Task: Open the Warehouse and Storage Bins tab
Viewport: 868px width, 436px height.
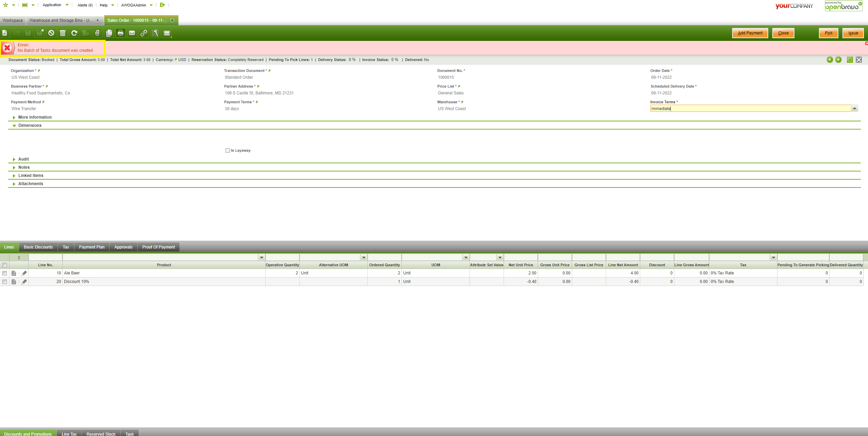Action: (61, 20)
